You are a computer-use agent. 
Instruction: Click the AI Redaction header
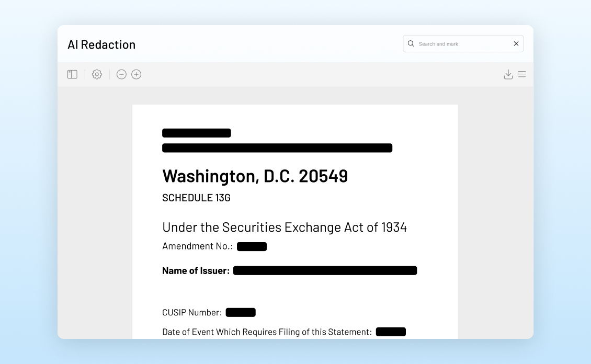pos(101,44)
